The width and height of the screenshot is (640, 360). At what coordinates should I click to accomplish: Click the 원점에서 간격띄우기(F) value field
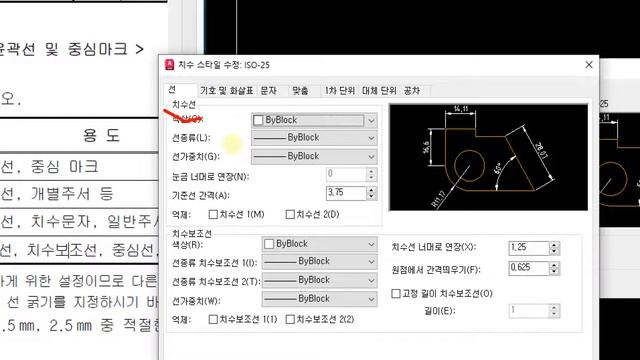(529, 268)
